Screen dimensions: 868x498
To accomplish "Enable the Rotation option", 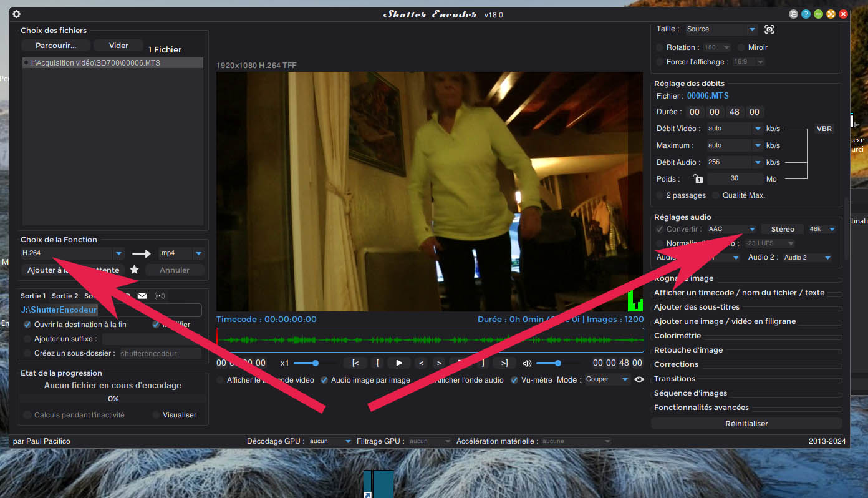I will click(x=660, y=47).
